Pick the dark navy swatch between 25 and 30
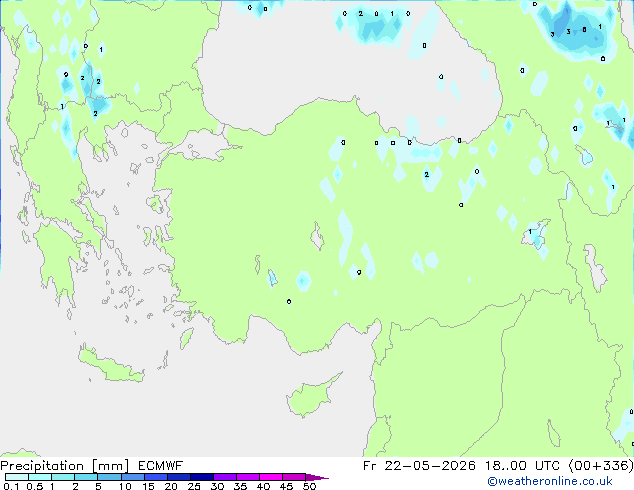 (x=201, y=477)
